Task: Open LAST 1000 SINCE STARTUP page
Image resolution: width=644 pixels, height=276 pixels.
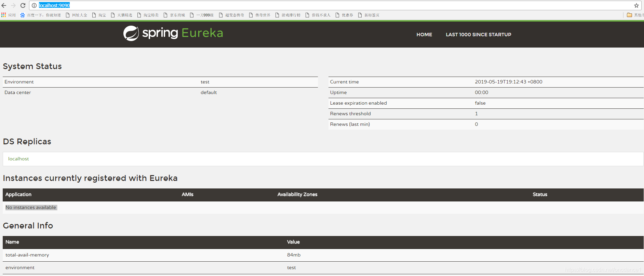Action: [479, 35]
